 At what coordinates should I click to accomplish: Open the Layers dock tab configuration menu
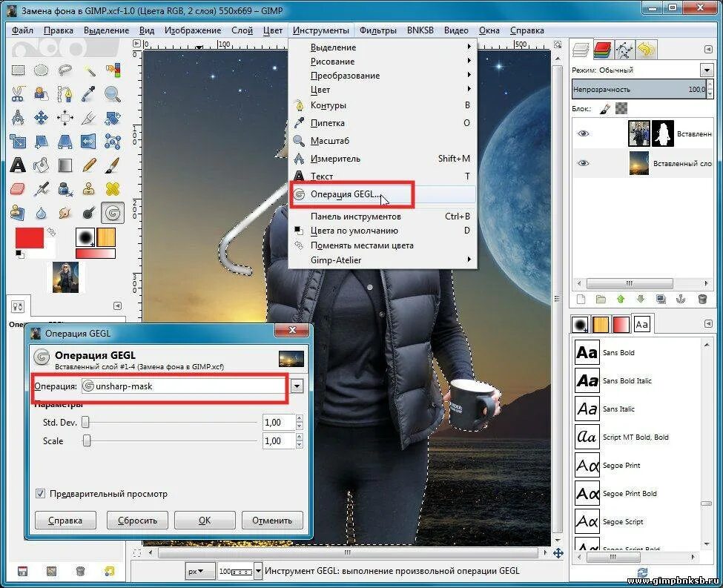708,50
